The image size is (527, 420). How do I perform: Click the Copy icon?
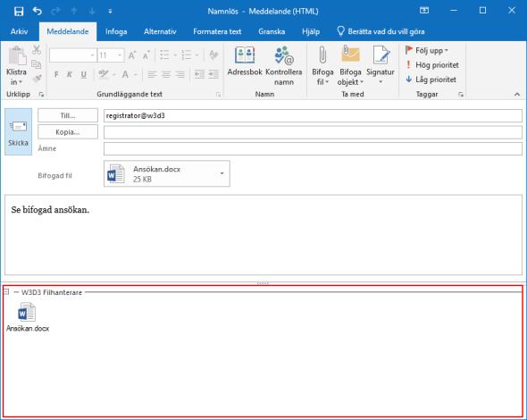37,63
